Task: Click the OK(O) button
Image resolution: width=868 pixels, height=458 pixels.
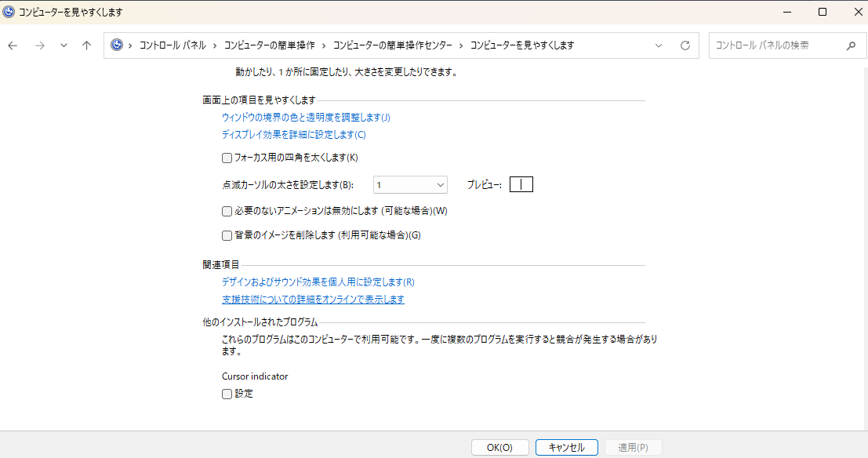Action: pyautogui.click(x=500, y=448)
